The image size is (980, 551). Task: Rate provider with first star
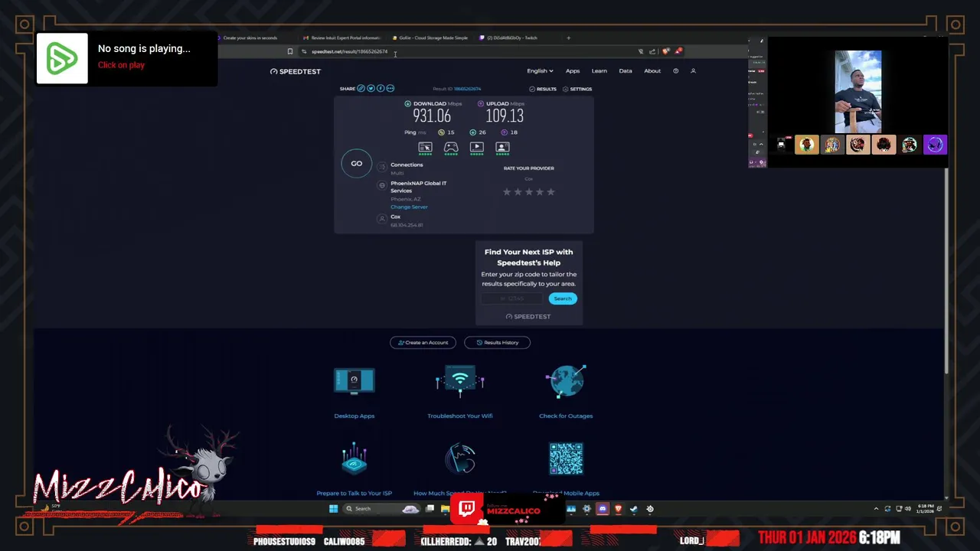506,192
